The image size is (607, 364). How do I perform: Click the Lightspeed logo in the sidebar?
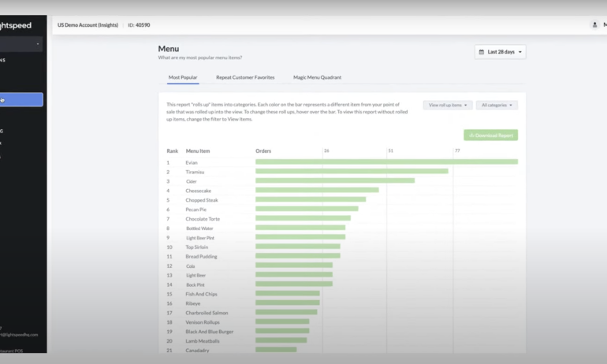click(x=16, y=25)
